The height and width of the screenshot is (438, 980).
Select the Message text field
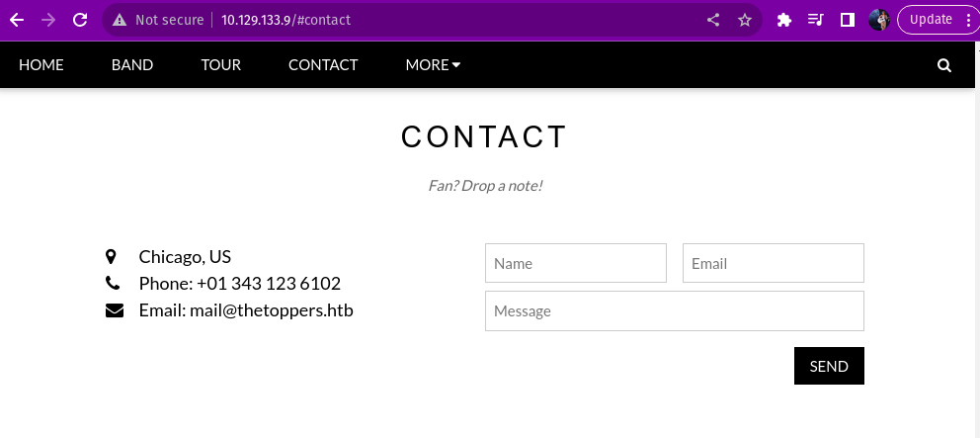coord(675,310)
